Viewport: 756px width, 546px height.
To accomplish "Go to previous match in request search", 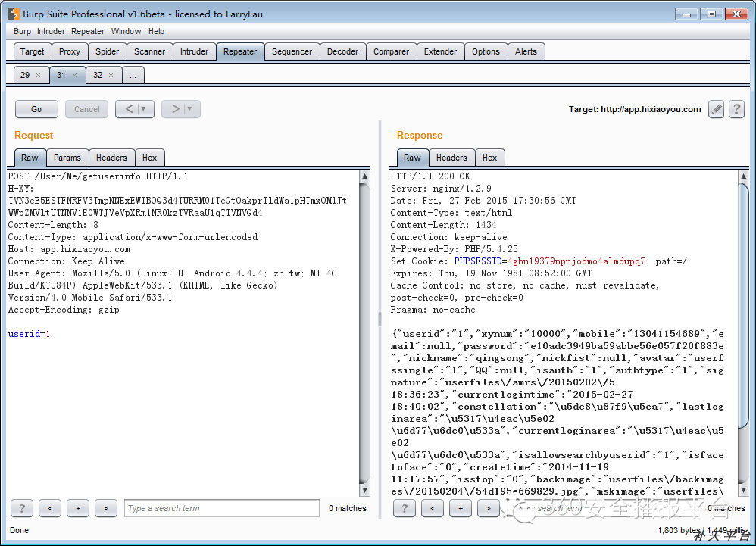I will point(50,508).
